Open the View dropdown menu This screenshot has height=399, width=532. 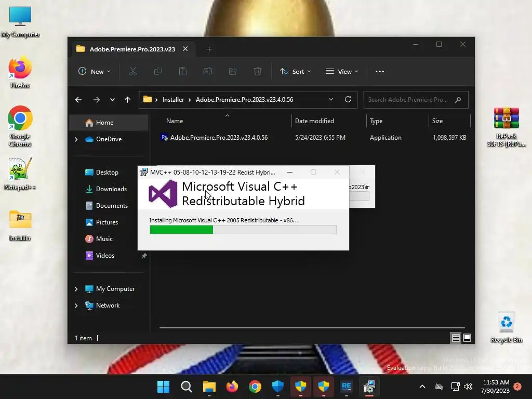342,71
